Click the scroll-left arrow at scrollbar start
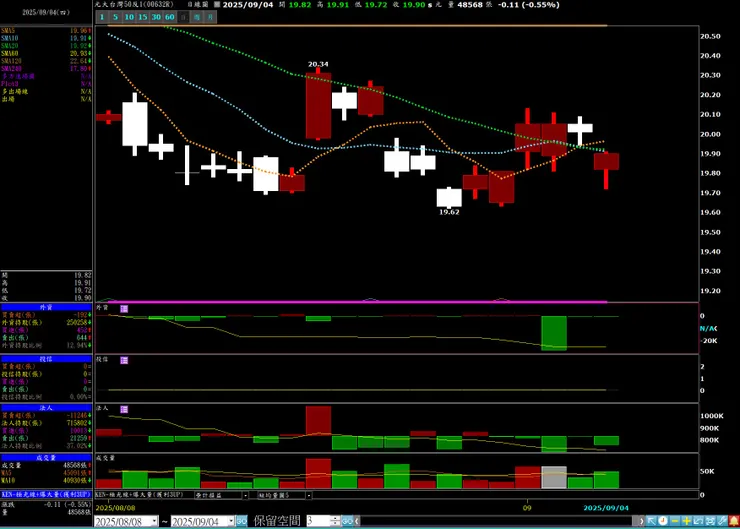 [357, 521]
